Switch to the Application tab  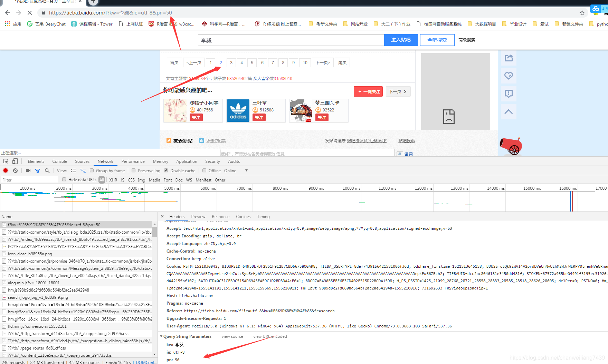(187, 161)
